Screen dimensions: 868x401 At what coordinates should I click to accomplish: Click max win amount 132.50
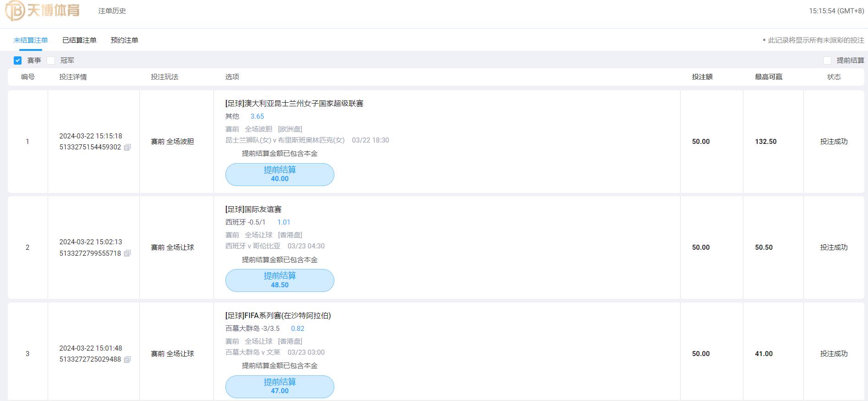[x=766, y=142]
